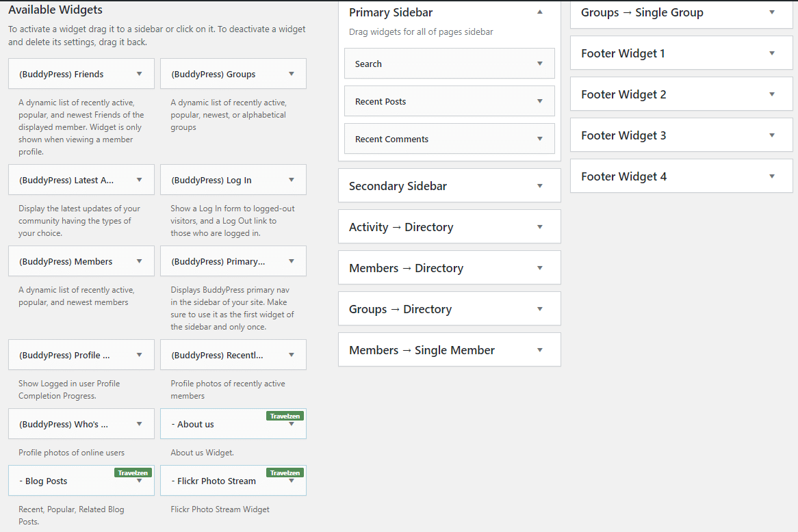Select the (BuddyPress) Groups widget title
The width and height of the screenshot is (798, 532).
pyautogui.click(x=214, y=75)
